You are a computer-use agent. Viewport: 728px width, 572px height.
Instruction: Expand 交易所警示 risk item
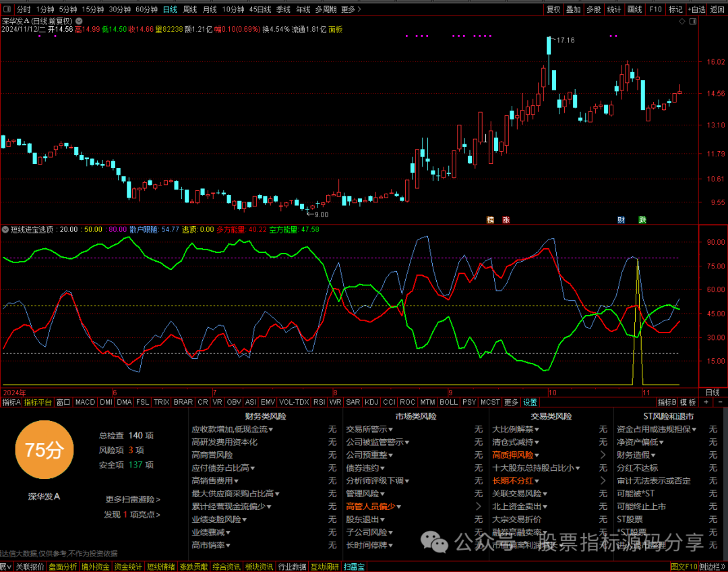click(x=369, y=430)
